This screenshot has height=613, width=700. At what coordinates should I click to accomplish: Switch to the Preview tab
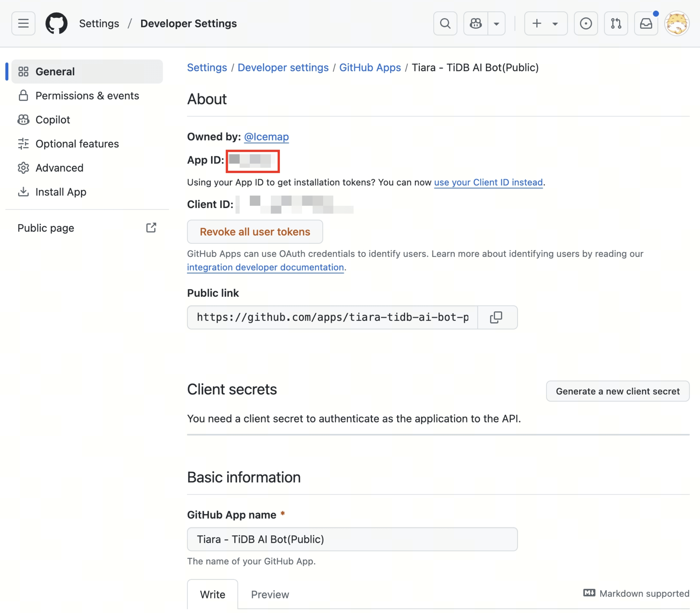click(x=270, y=595)
